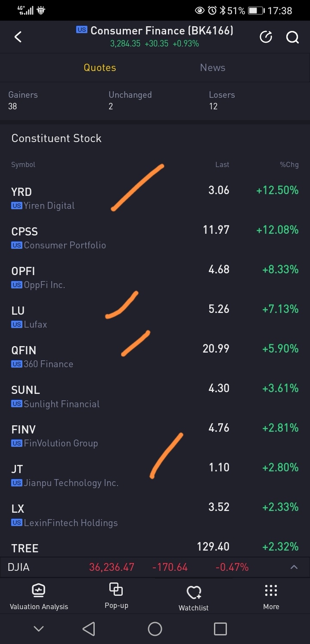This screenshot has height=644, width=310.
Task: Expand the DJIA index ticker bar
Action: tap(294, 567)
